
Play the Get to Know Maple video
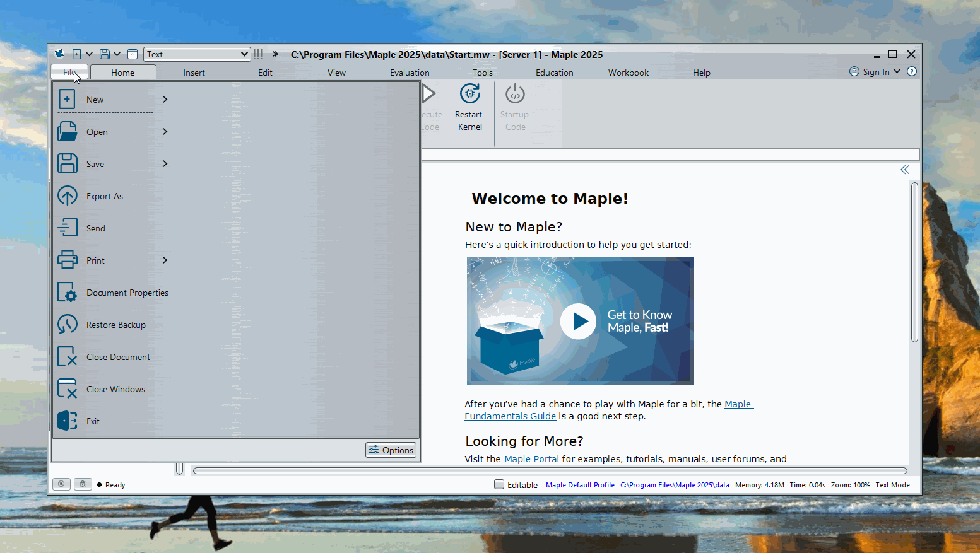coord(578,322)
